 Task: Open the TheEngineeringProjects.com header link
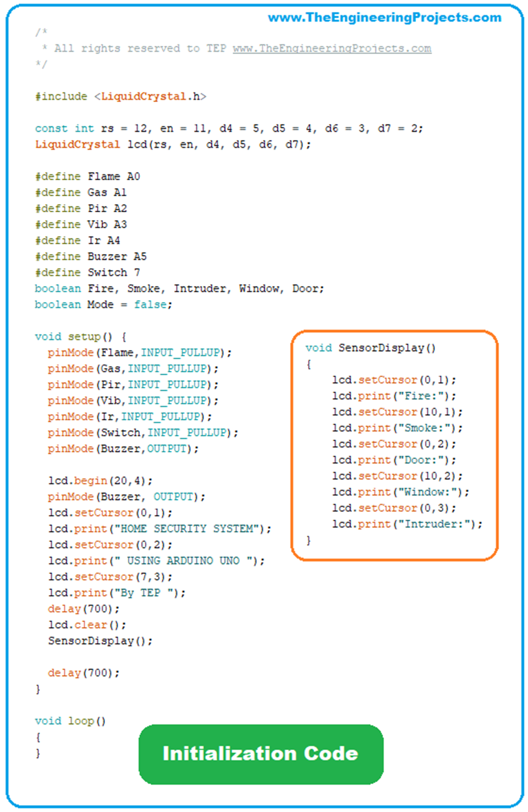coord(384,18)
